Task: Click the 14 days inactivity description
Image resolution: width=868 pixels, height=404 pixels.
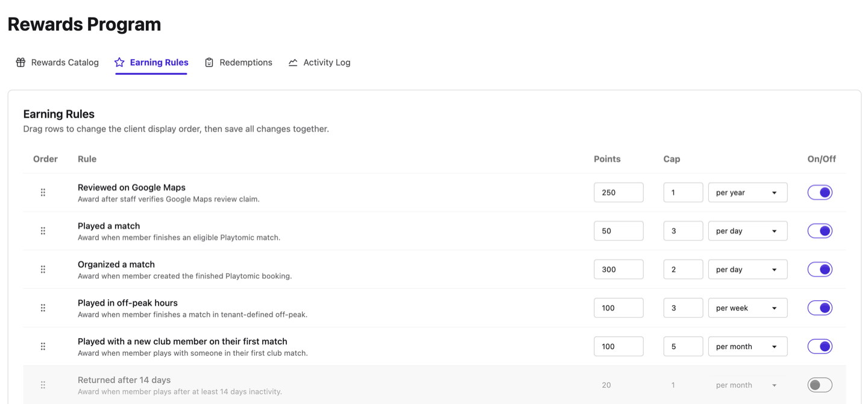Action: click(180, 392)
